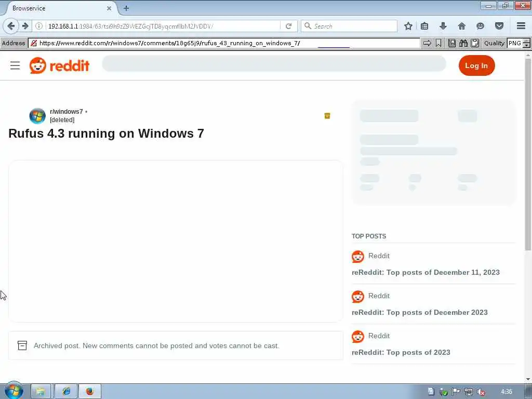Viewport: 532px width, 399px height.
Task: Select the TOP POSTS heading
Action: pyautogui.click(x=369, y=236)
